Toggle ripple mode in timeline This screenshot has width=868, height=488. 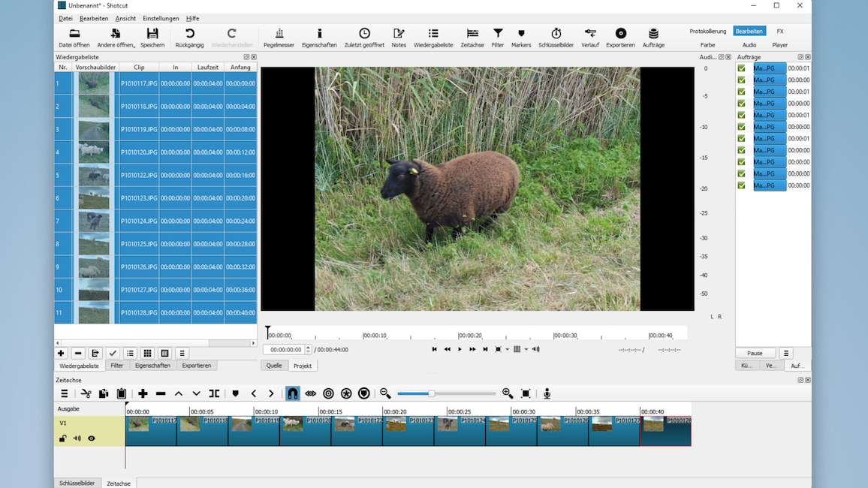pyautogui.click(x=328, y=393)
